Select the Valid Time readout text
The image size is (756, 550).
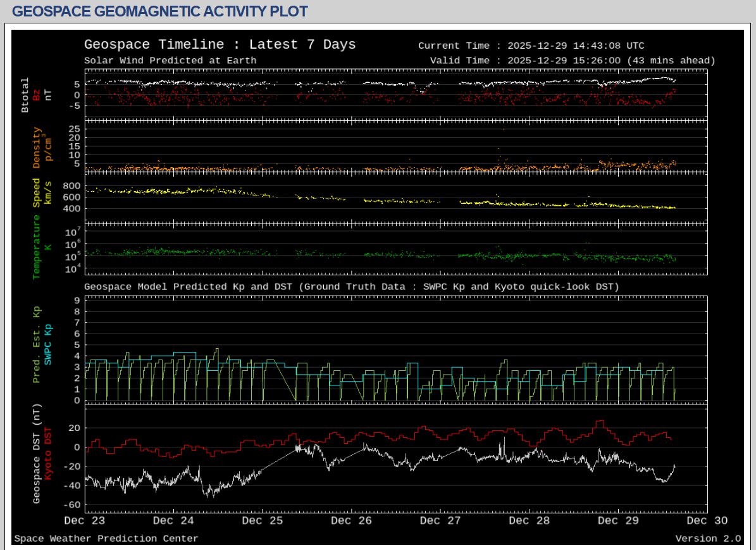tap(572, 61)
